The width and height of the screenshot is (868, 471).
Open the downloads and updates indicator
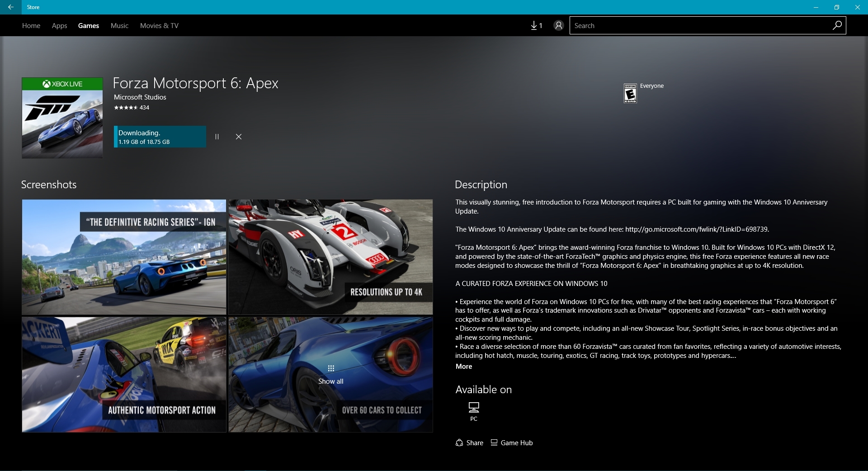[x=536, y=25]
